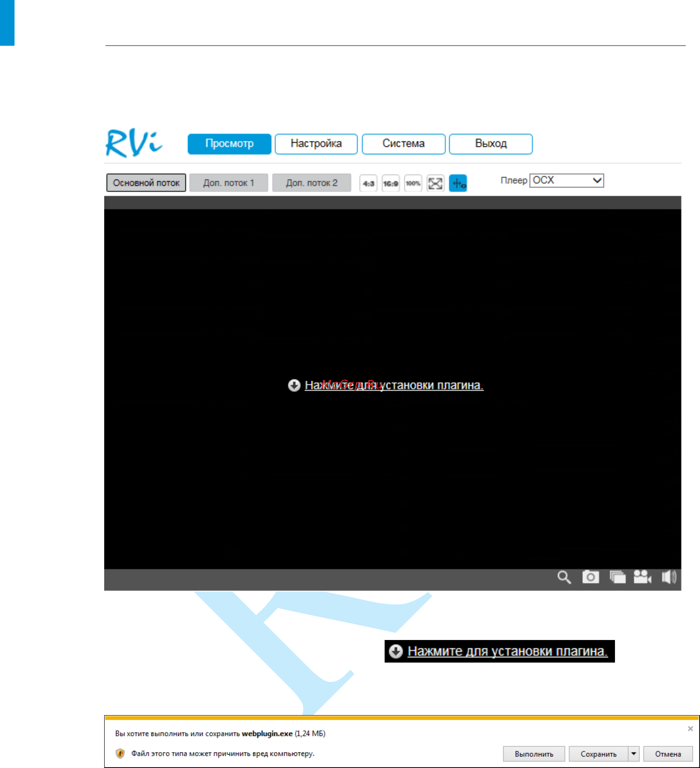This screenshot has height=768, width=700.
Task: Click the Выход tab to log out
Action: point(491,144)
